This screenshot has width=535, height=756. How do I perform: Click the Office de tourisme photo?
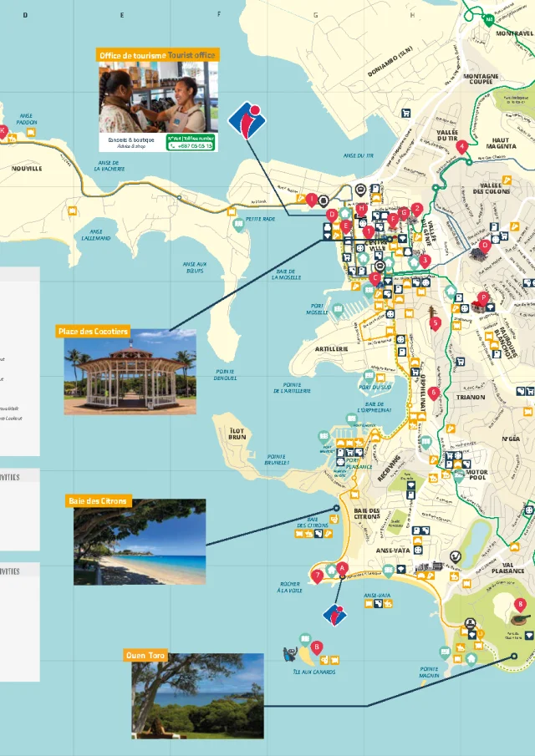click(x=156, y=96)
